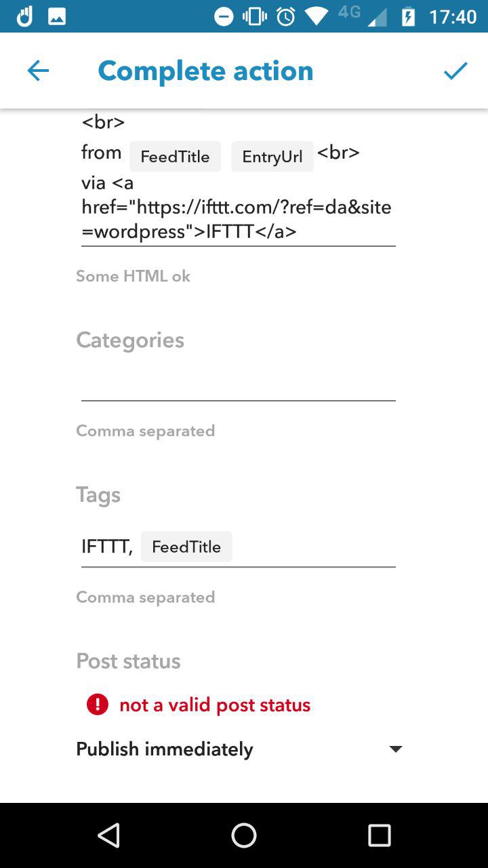Viewport: 488px width, 868px height.
Task: Tap the red error warning icon
Action: pyautogui.click(x=98, y=705)
